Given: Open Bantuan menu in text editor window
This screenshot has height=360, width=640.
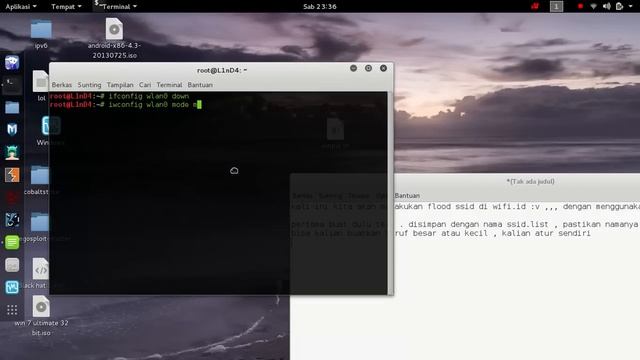Looking at the screenshot, I should [407, 196].
